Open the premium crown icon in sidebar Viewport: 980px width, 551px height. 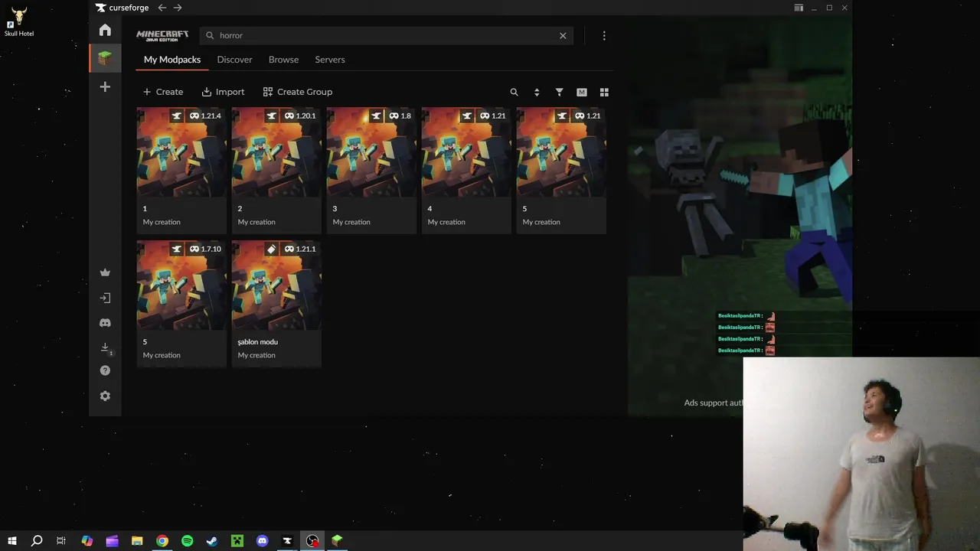105,272
